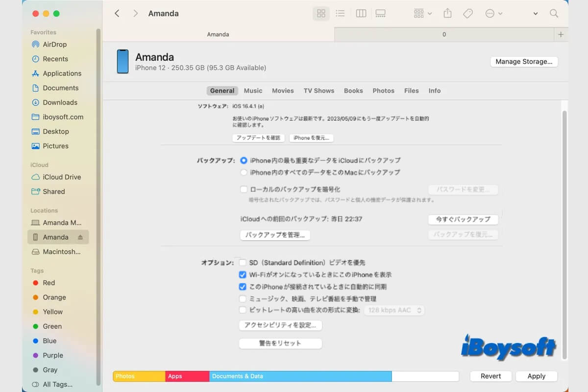Open the Action ellipsis menu
Screen dimensions: 588x392
pos(493,14)
